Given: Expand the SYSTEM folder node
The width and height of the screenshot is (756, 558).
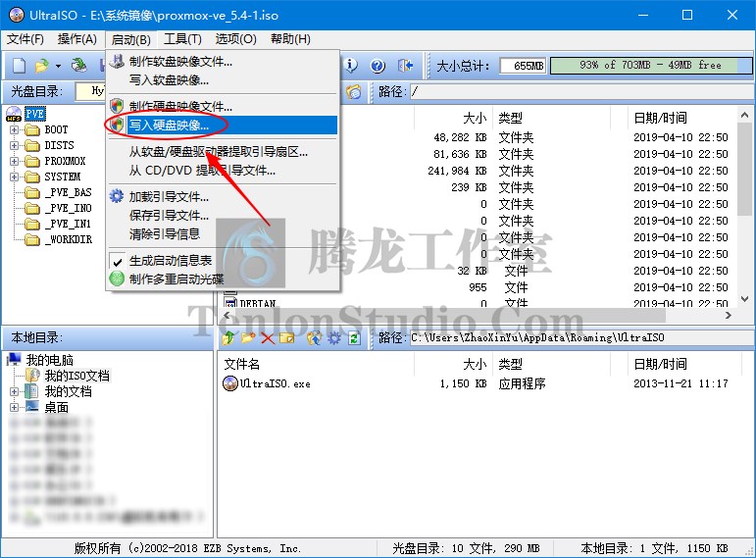Looking at the screenshot, I should 14,177.
